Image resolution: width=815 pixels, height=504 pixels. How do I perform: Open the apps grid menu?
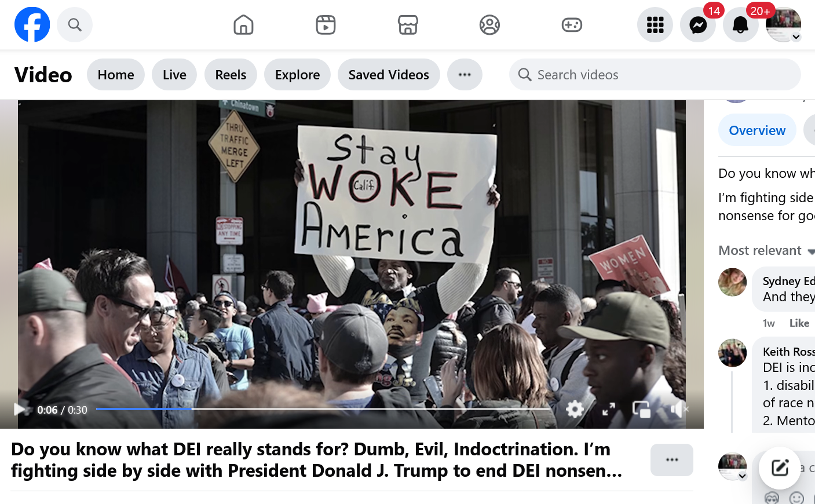pyautogui.click(x=655, y=25)
